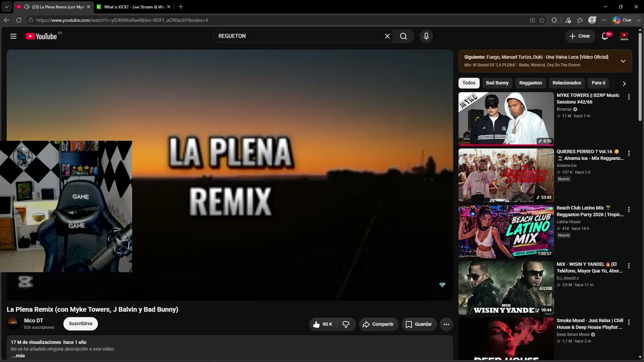Select the Relacionados filter chip
644x362 pixels.
click(567, 83)
